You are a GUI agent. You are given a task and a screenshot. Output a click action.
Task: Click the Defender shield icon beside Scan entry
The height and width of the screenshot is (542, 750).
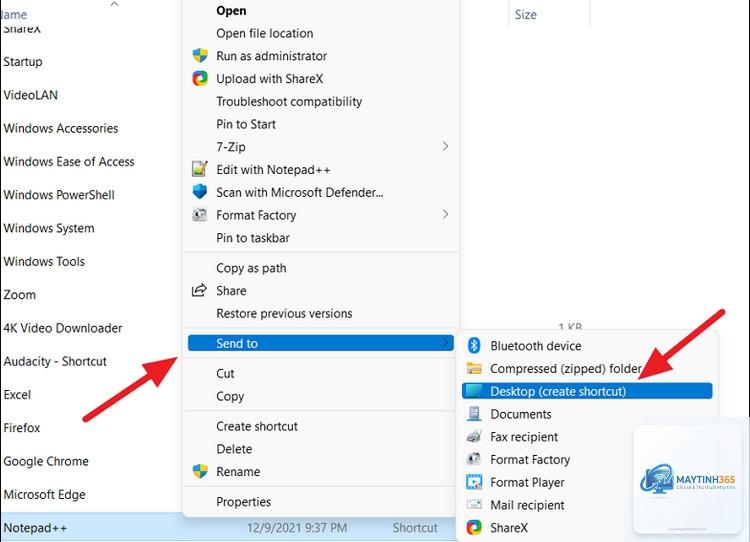click(x=199, y=191)
